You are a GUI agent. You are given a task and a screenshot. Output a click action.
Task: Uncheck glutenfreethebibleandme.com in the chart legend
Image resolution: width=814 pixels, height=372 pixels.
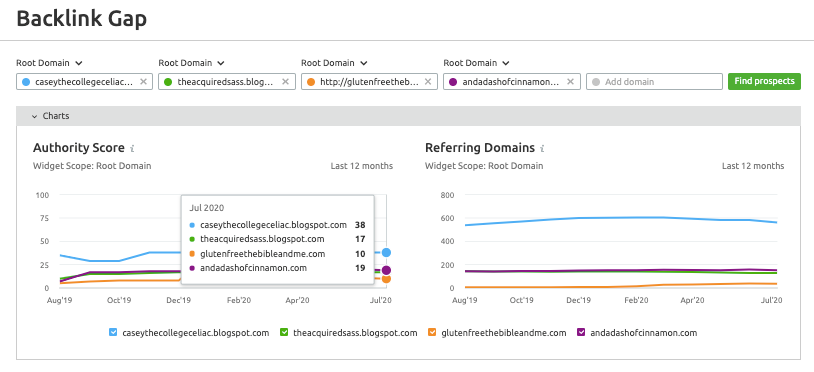tap(432, 333)
